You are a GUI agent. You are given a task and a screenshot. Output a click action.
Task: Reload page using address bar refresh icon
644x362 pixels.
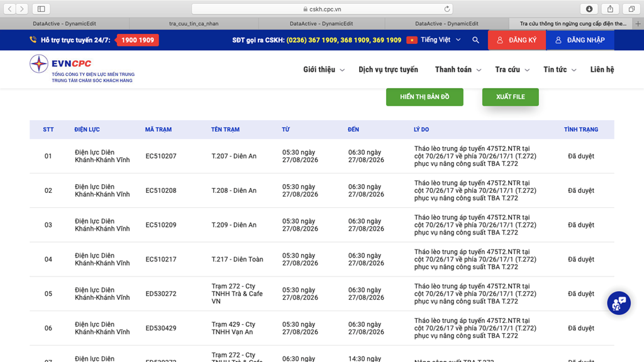[x=447, y=9]
